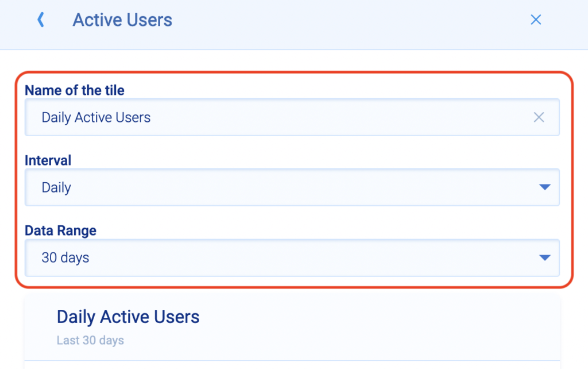Viewport: 588px width, 369px height.
Task: Go back using the left chevron icon
Action: point(41,20)
